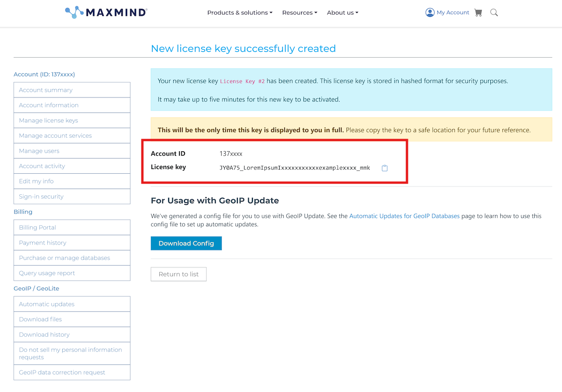View Payment history
The image size is (562, 392).
72,243
